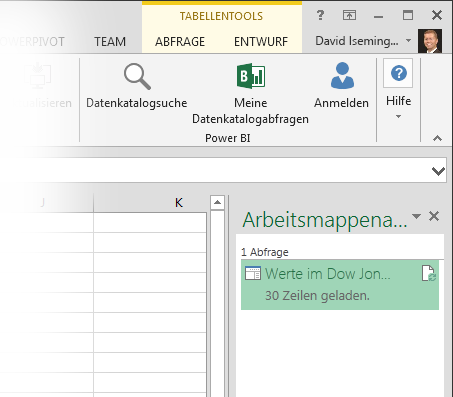
Task: Click the Power BI group label
Action: click(228, 138)
